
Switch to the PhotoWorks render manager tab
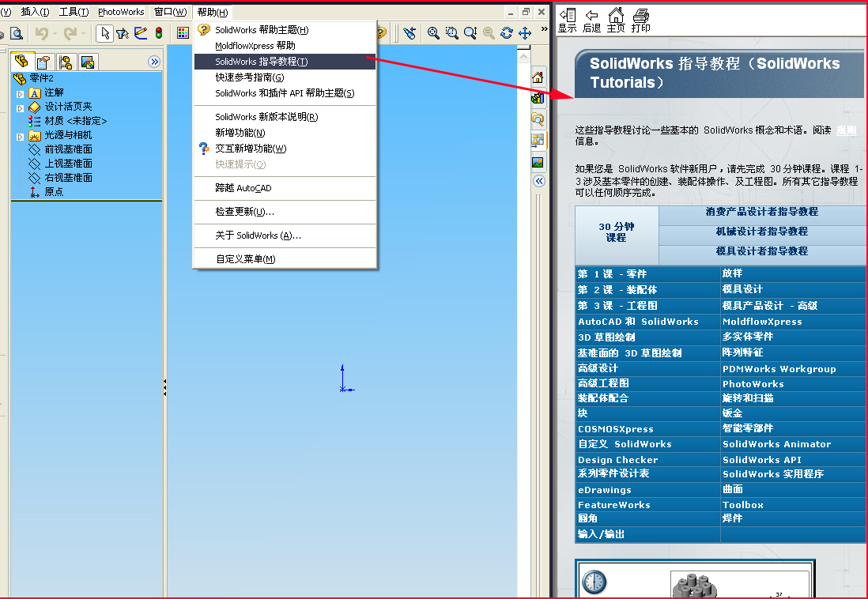[88, 62]
